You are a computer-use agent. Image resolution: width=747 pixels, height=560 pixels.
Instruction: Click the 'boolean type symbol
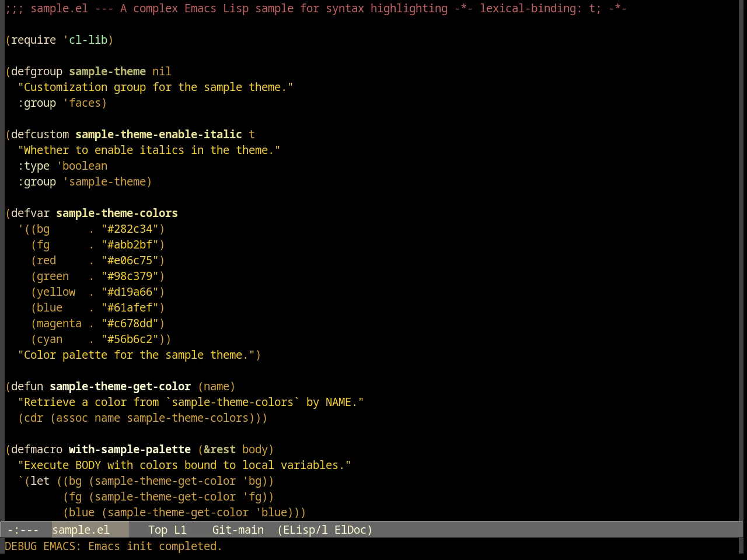point(82,166)
